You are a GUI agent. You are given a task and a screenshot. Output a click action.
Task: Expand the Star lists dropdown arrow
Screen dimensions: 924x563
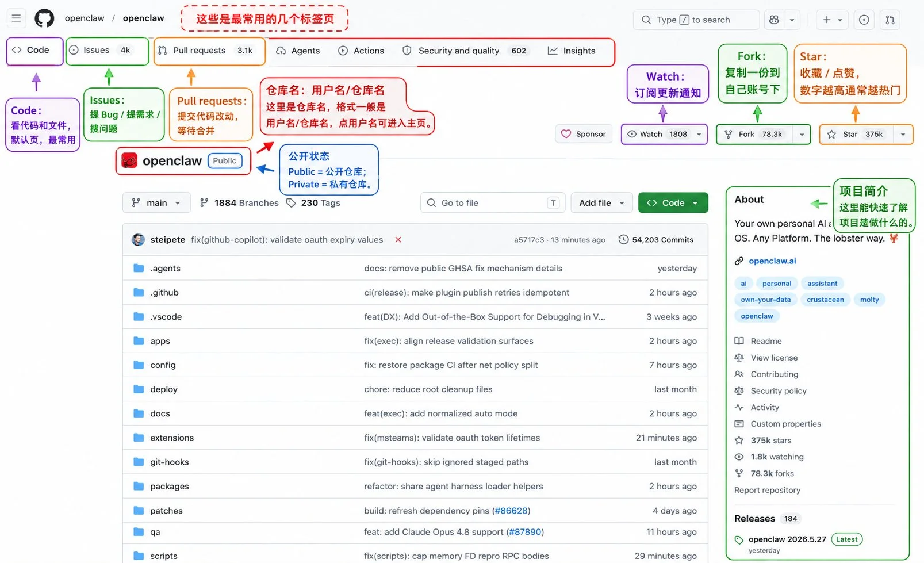point(903,134)
